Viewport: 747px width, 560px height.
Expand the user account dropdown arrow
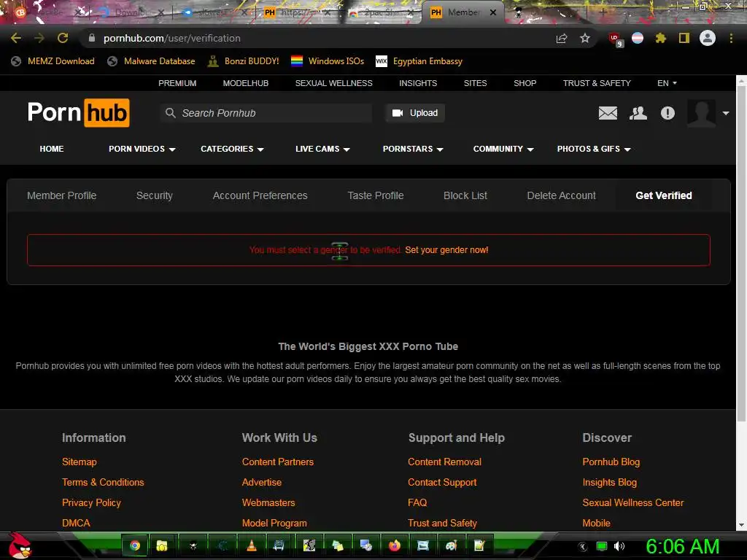coord(726,113)
